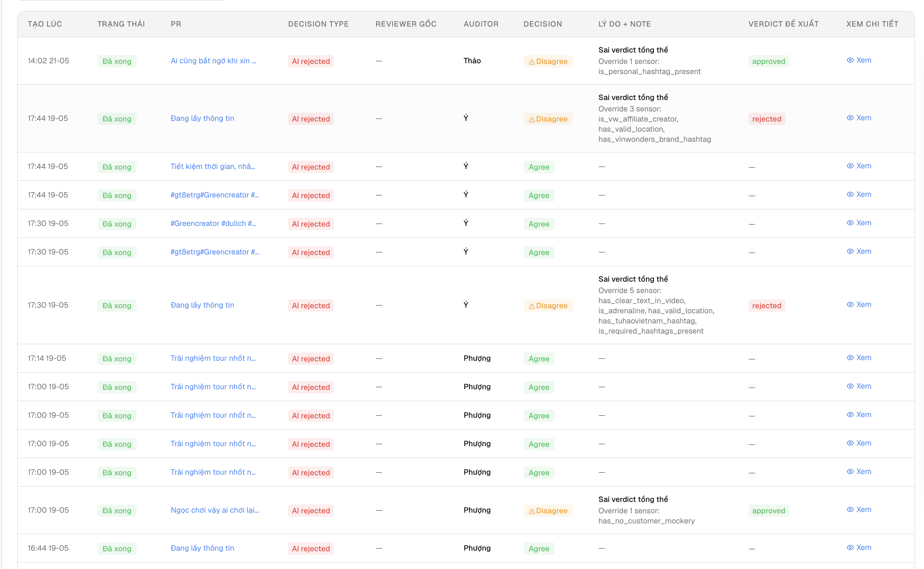
Task: Click the 'DECISION TYPE' column header
Action: (318, 24)
